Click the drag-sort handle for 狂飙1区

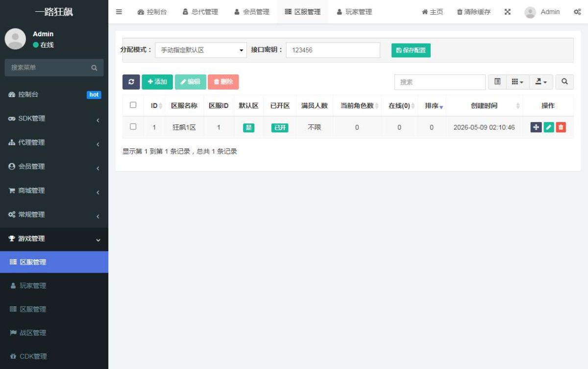pyautogui.click(x=536, y=127)
